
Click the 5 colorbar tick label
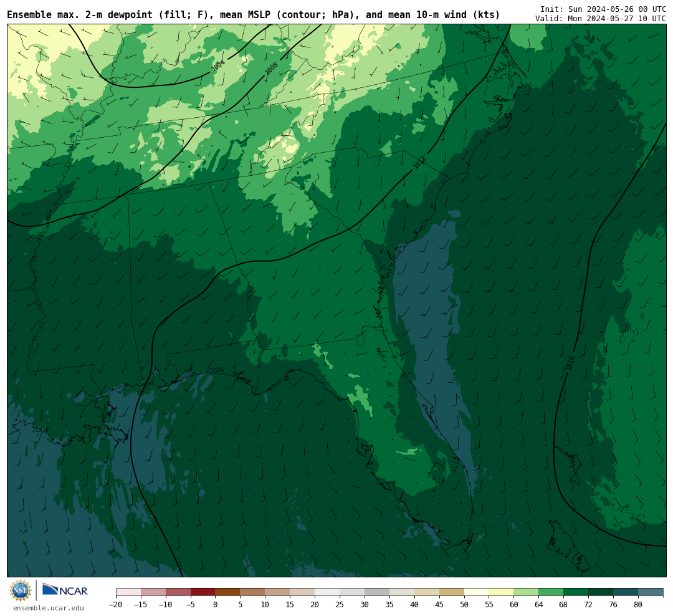pos(241,605)
